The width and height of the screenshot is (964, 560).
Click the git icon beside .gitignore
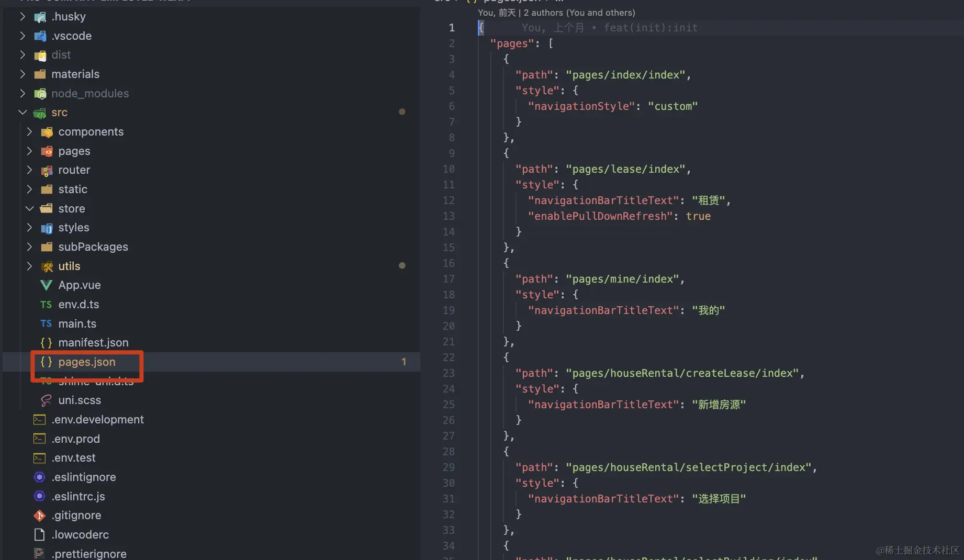click(x=39, y=516)
